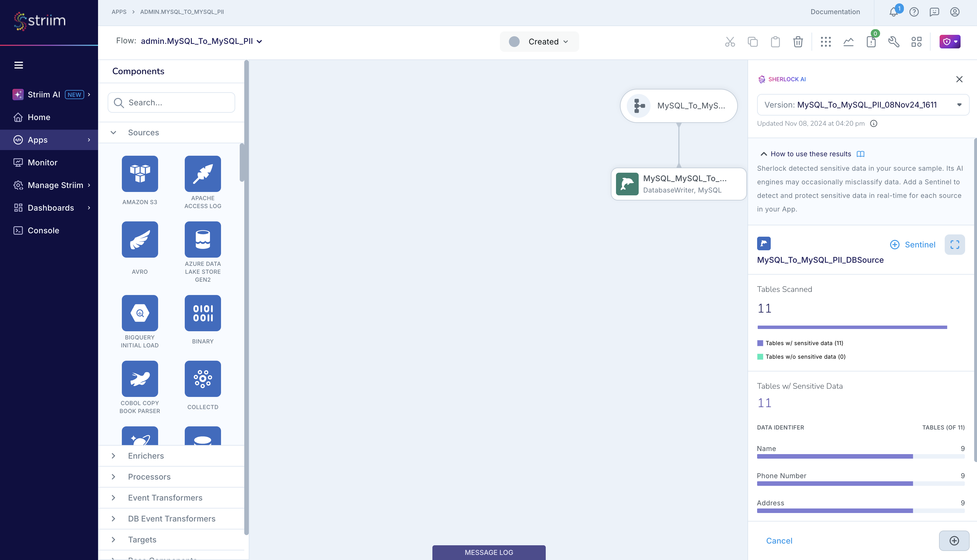Expand the Targets section in Components
Image resolution: width=977 pixels, height=560 pixels.
[x=142, y=539]
